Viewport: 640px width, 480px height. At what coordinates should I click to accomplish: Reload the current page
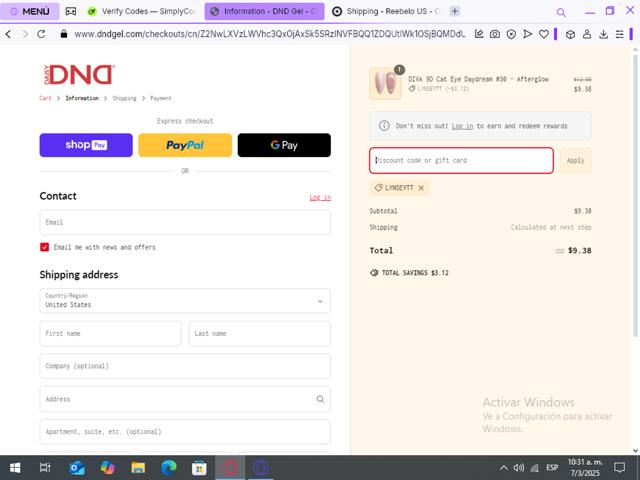point(41,34)
